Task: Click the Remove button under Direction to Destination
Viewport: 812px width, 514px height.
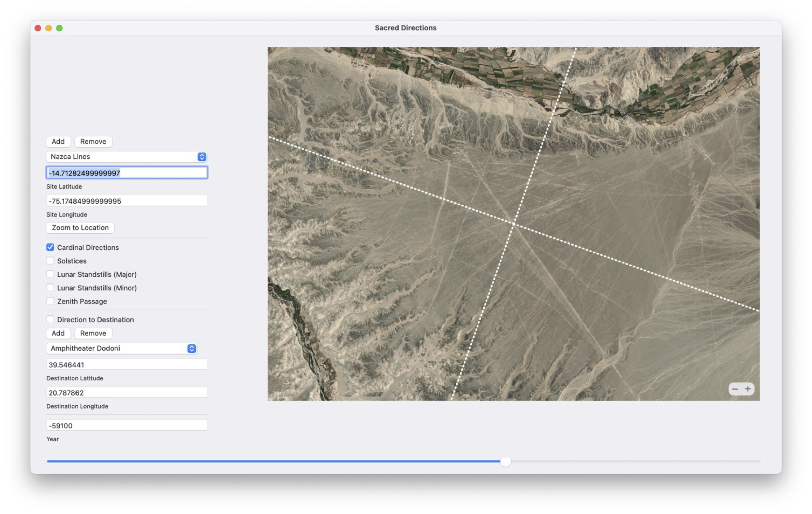Action: pos(93,333)
